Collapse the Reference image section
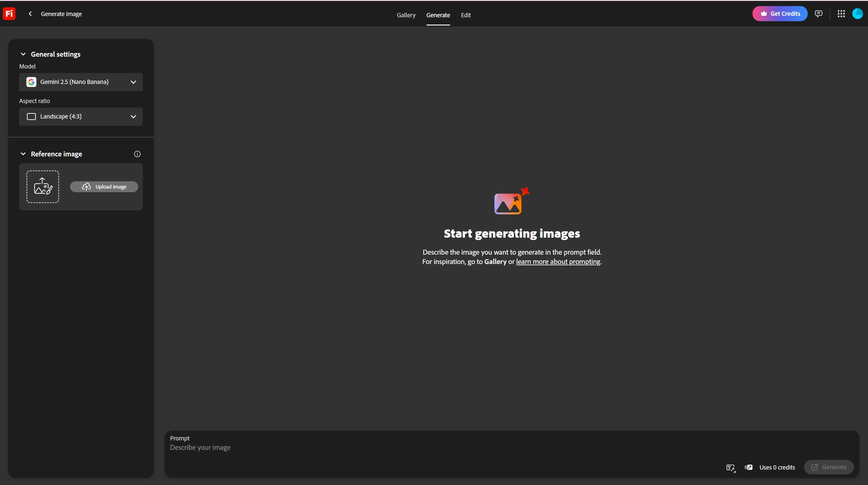Screen dimensions: 868x485 pos(23,154)
